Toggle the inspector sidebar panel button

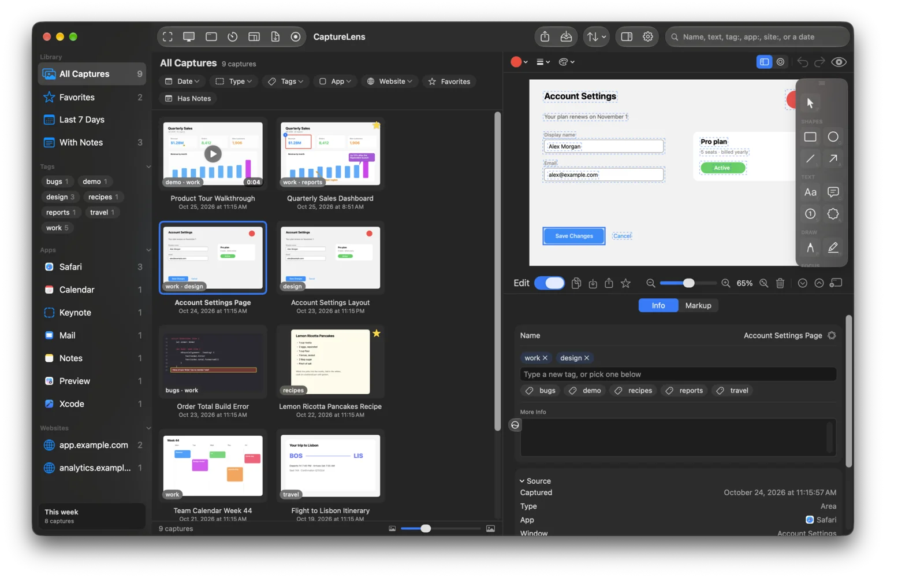tap(627, 37)
